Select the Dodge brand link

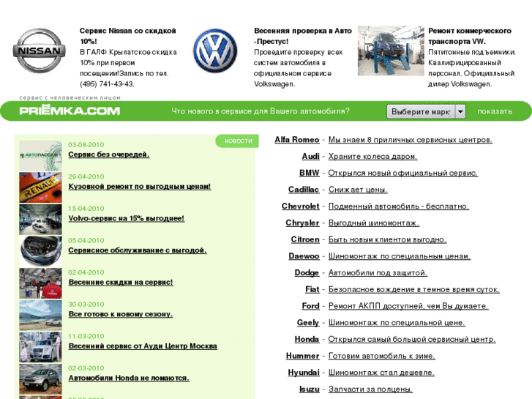307,272
